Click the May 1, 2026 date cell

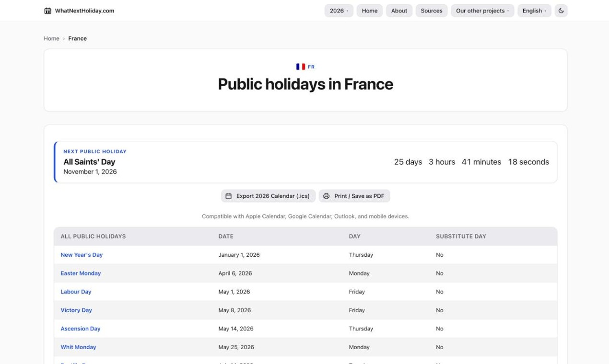point(234,292)
